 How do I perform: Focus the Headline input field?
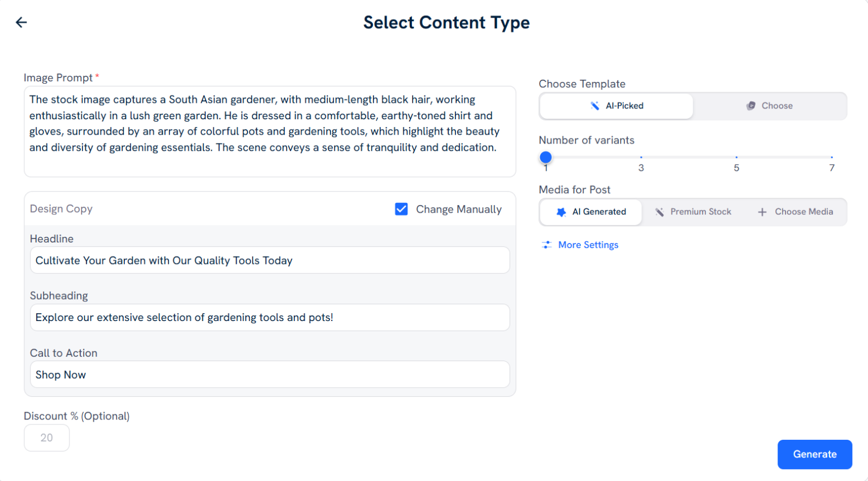270,261
